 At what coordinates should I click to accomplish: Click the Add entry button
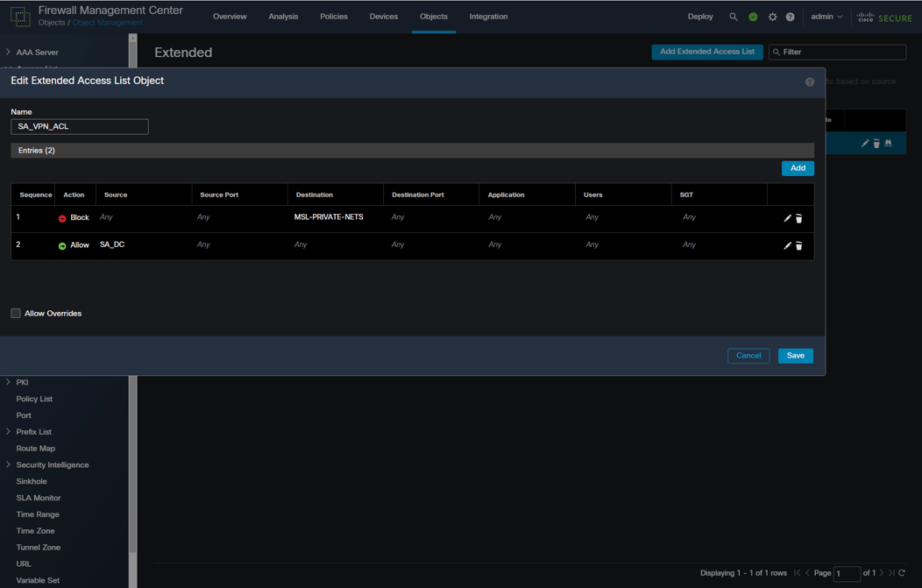(x=798, y=168)
